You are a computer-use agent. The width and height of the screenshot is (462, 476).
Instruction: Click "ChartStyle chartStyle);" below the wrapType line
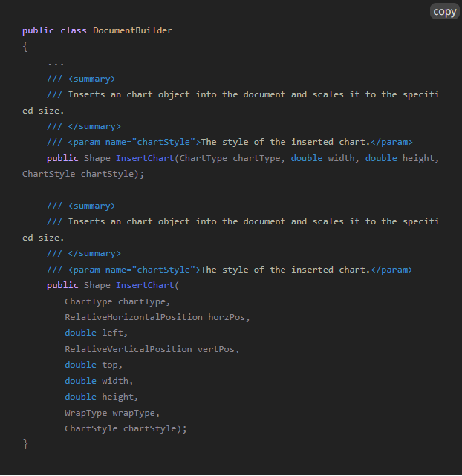pyautogui.click(x=126, y=428)
